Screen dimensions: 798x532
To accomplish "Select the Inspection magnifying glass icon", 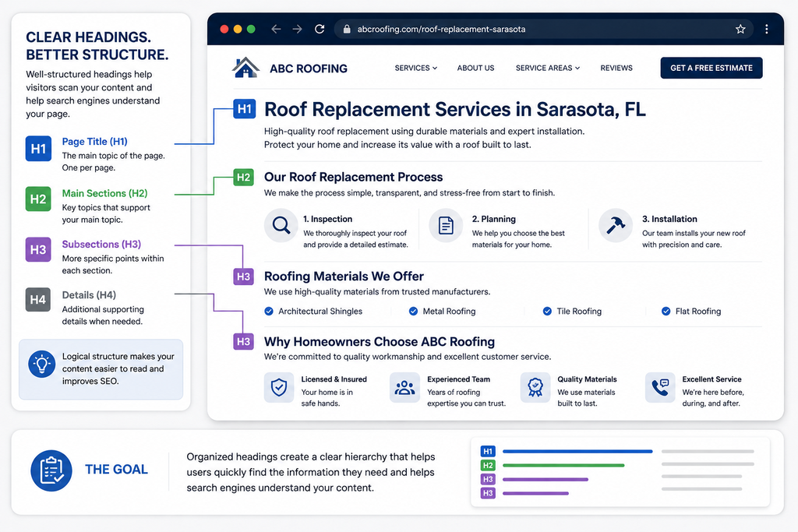I will (281, 225).
